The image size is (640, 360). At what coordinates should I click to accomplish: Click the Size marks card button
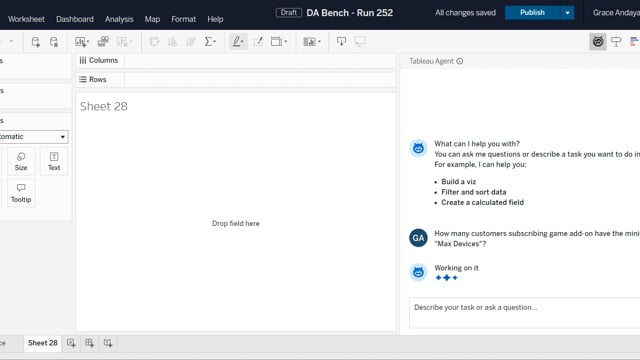pyautogui.click(x=21, y=162)
